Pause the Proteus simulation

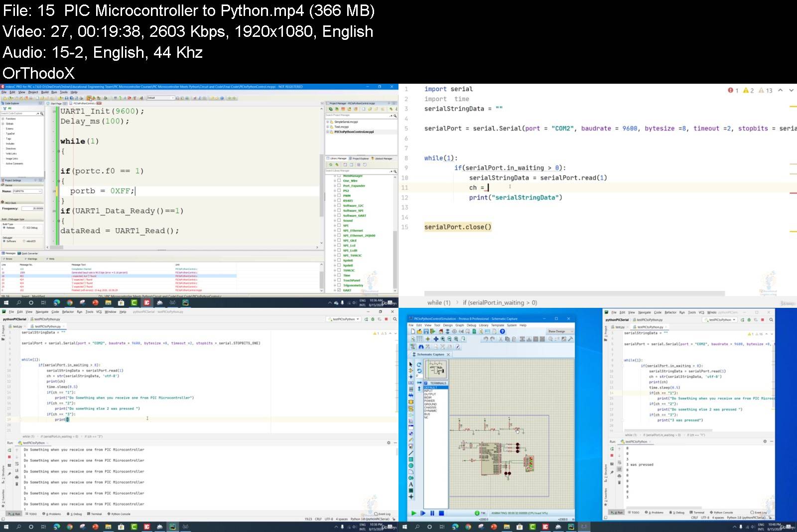(x=432, y=513)
